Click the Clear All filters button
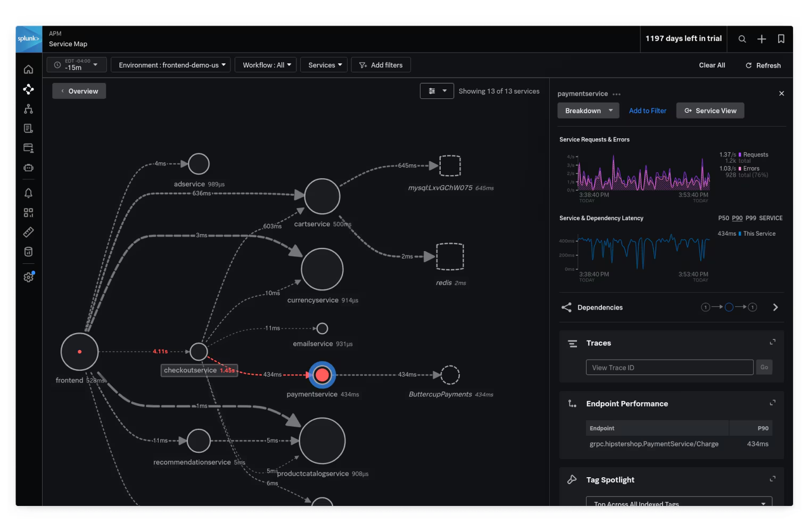This screenshot has width=809, height=532. [x=712, y=65]
